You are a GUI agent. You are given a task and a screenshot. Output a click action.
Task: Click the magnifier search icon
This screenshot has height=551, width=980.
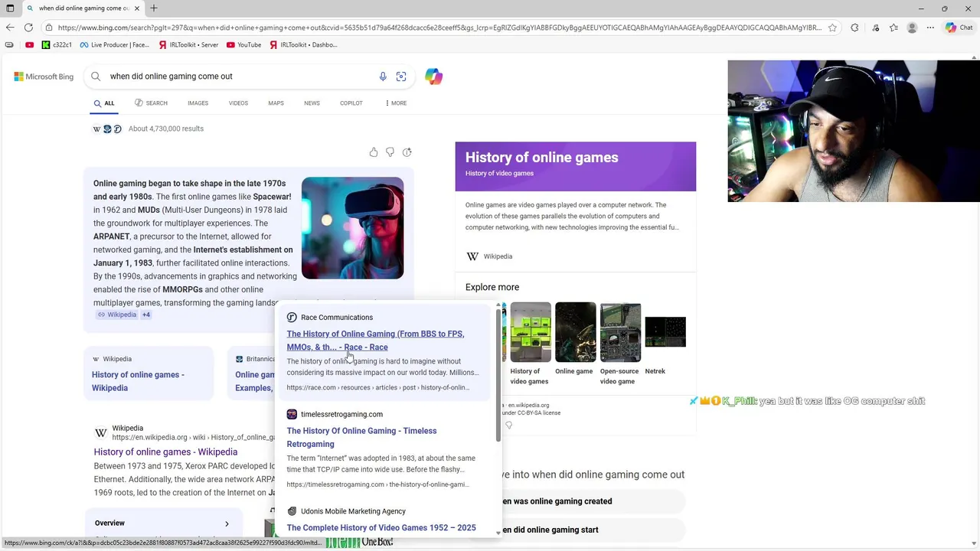(x=96, y=77)
